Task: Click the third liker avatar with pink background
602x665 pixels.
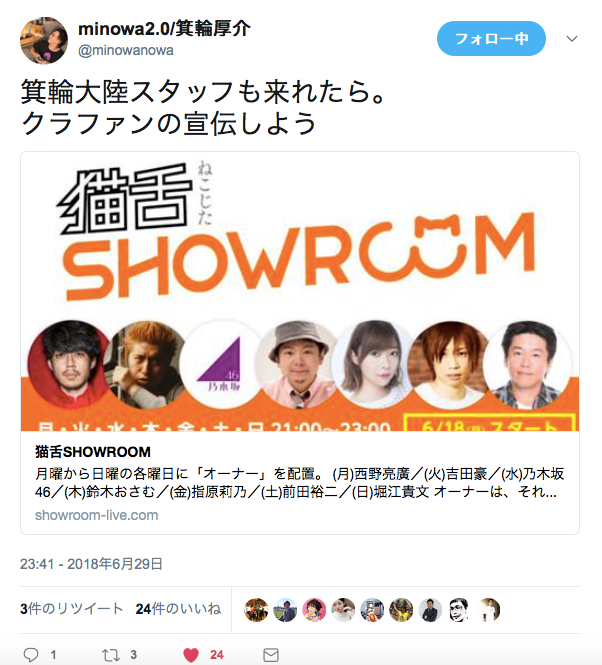Action: pyautogui.click(x=314, y=610)
